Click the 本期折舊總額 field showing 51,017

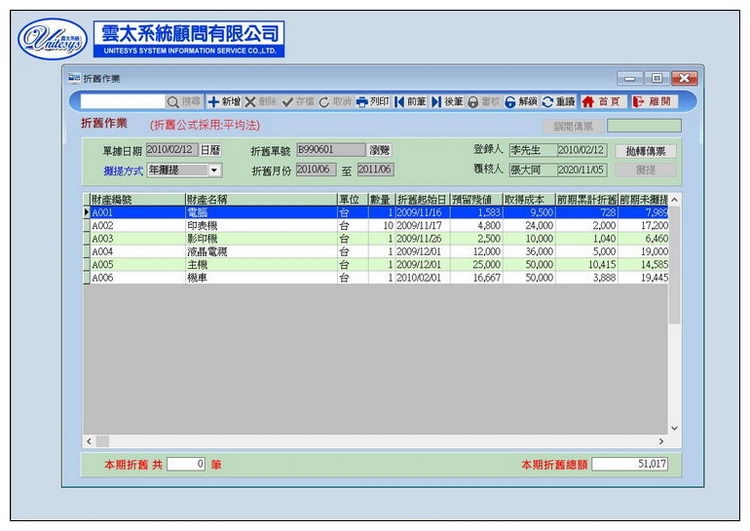[630, 464]
